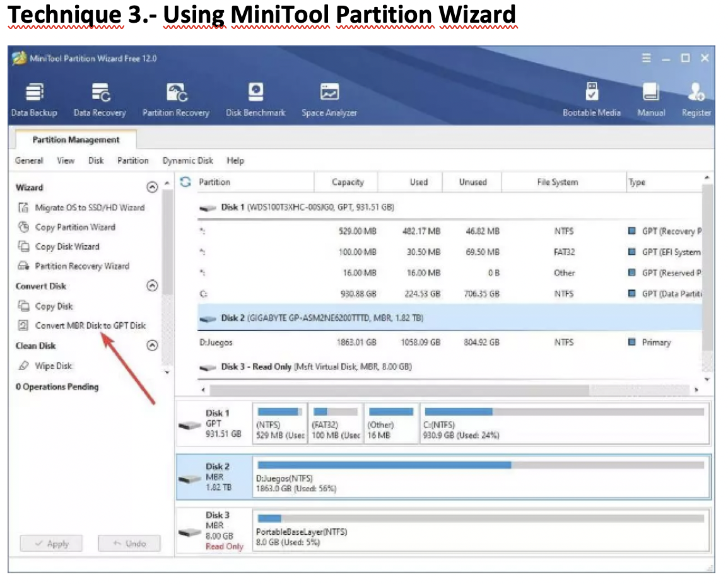Sort by the Capacity column header
Screen dimensions: 728x584
346,182
